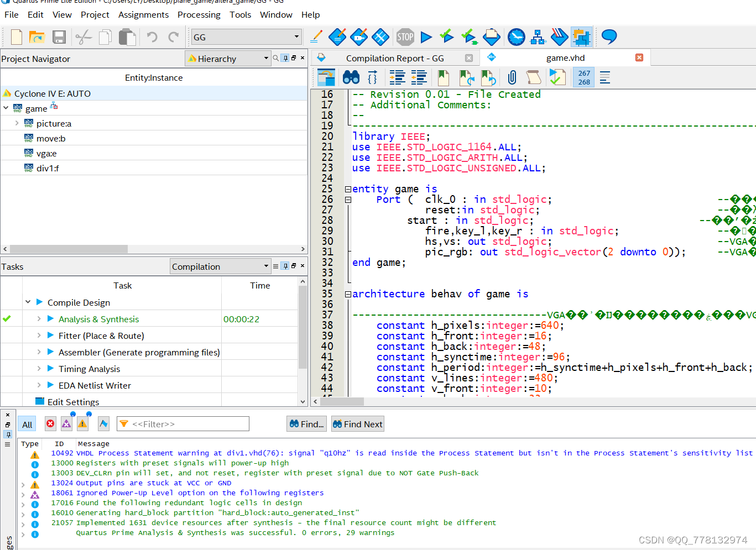The width and height of the screenshot is (756, 550).
Task: Paste from clipboard using the toolbar icon
Action: pyautogui.click(x=127, y=37)
